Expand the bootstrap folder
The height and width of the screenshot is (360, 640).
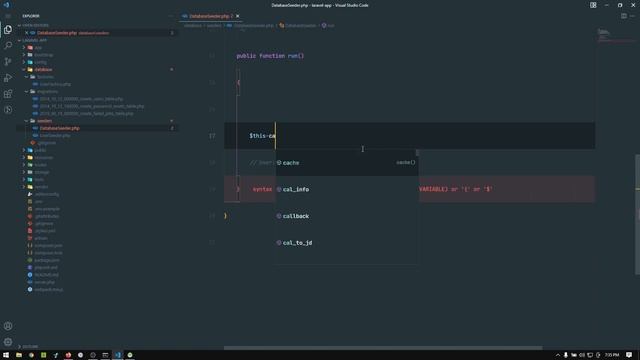coord(44,55)
